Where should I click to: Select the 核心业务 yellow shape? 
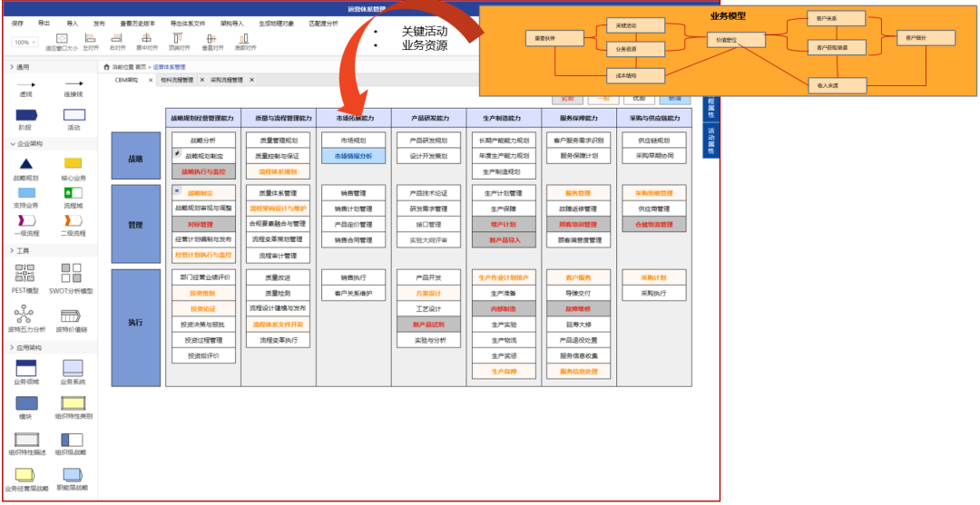74,163
